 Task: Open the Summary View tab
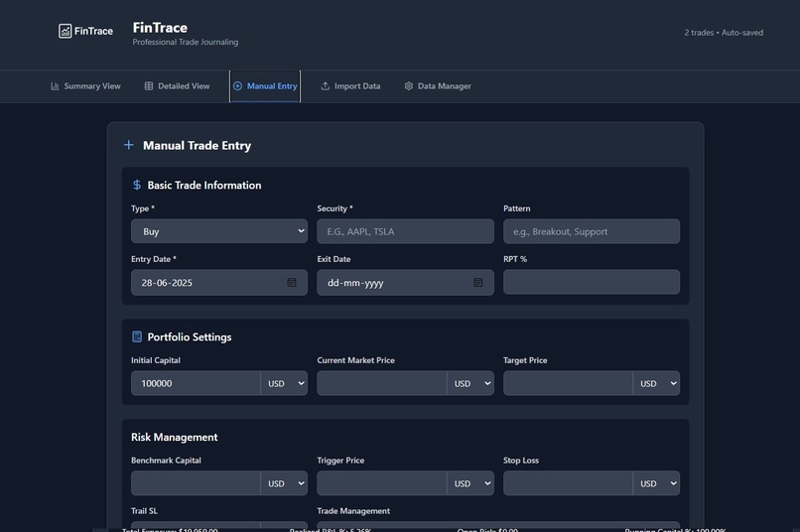(x=85, y=86)
